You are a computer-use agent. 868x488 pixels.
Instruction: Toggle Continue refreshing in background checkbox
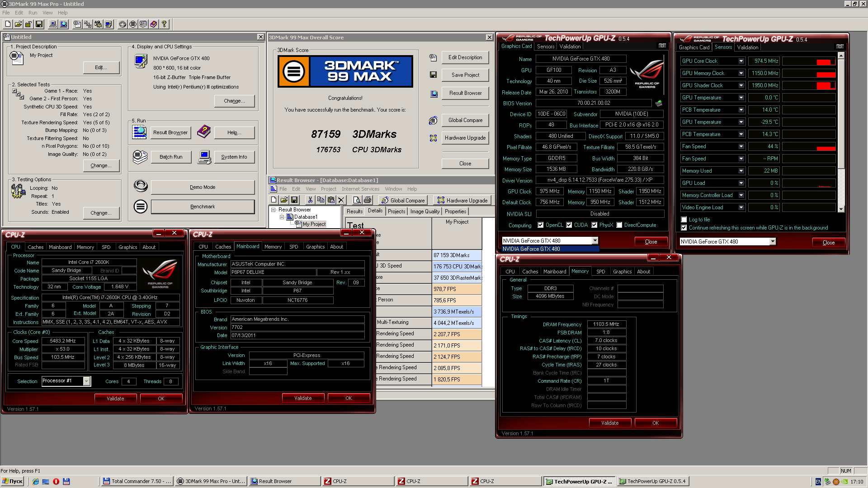click(684, 228)
